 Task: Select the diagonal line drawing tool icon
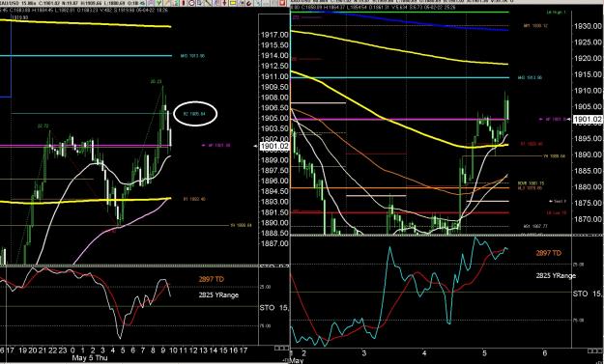tap(208, 3)
